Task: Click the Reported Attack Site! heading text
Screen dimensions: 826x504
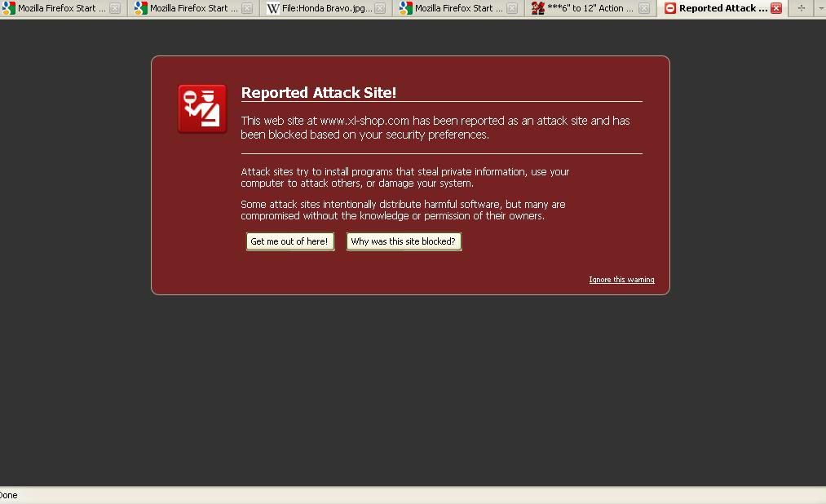Action: [x=318, y=93]
